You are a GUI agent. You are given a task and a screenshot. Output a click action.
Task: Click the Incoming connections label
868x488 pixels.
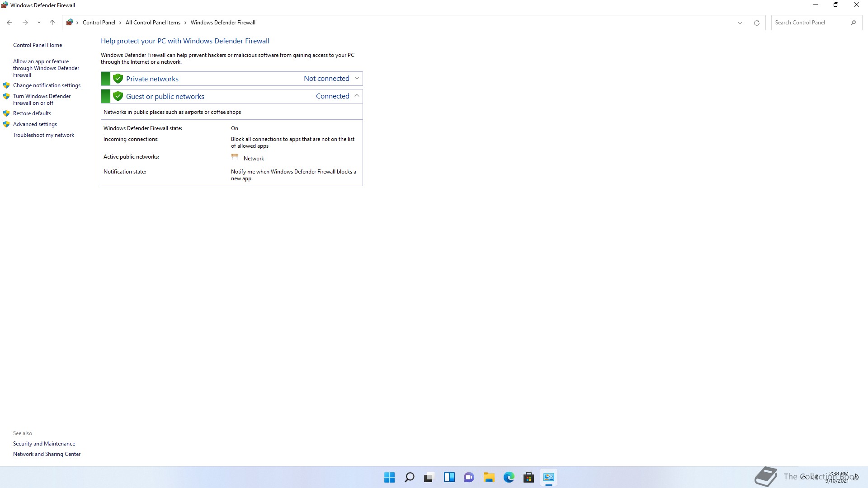click(131, 139)
